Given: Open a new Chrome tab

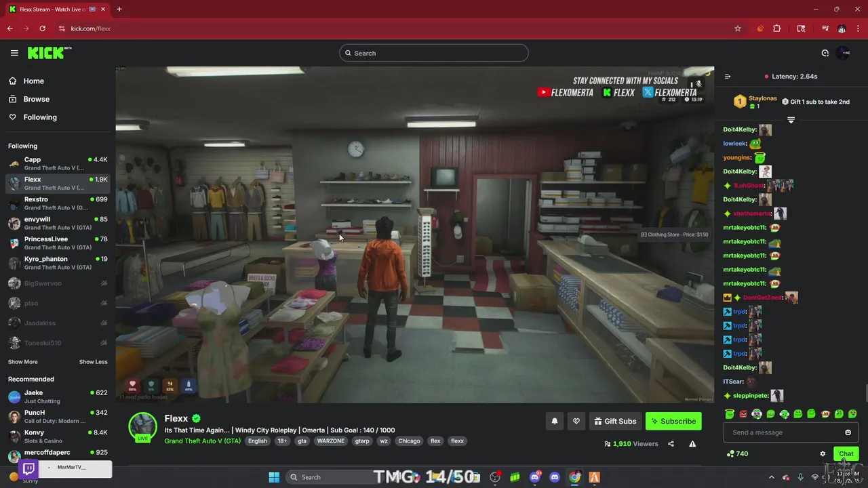Looking at the screenshot, I should (119, 9).
